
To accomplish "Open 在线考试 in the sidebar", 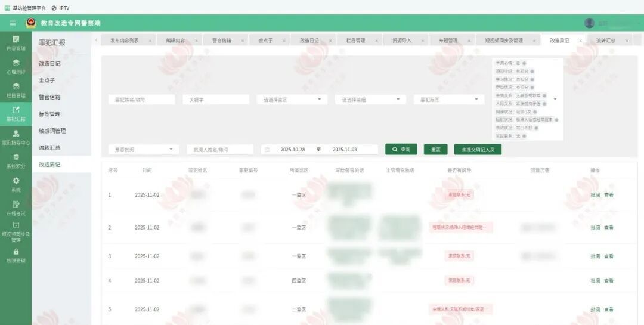I will 16,208.
